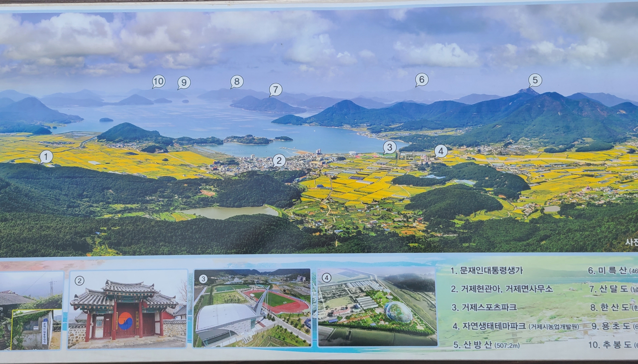
Task: Open the traditional gate photo thumbnail
Action: pos(128,310)
